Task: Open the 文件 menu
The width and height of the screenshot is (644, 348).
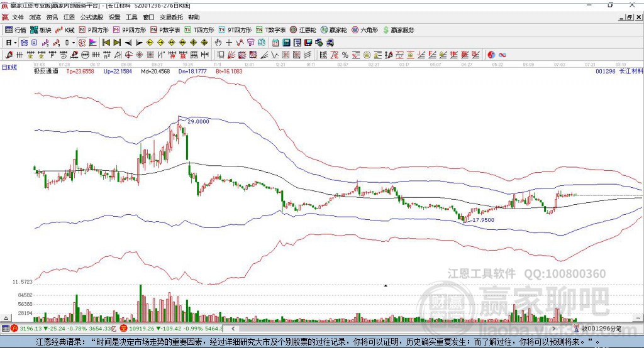Action: click(x=18, y=17)
